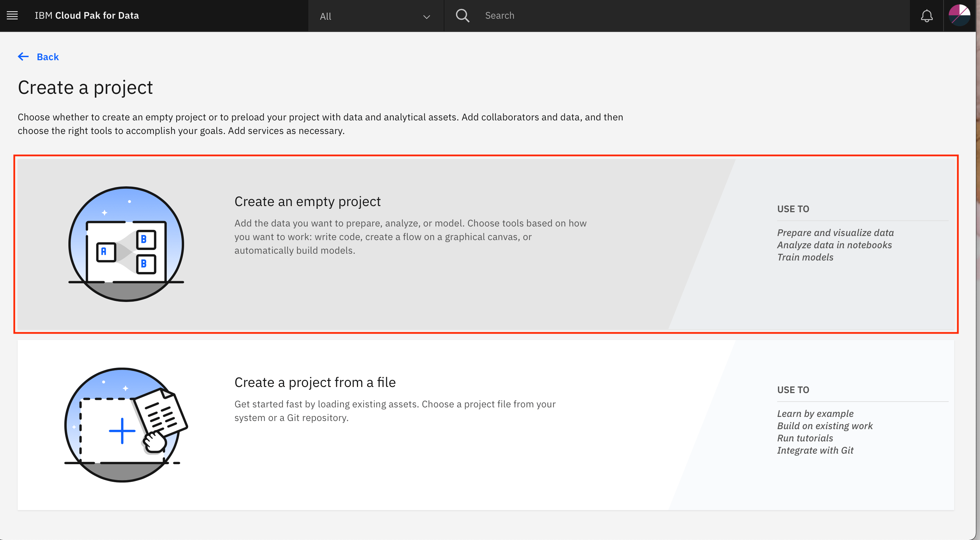The image size is (980, 540).
Task: Select Create a project from a file
Action: click(315, 382)
